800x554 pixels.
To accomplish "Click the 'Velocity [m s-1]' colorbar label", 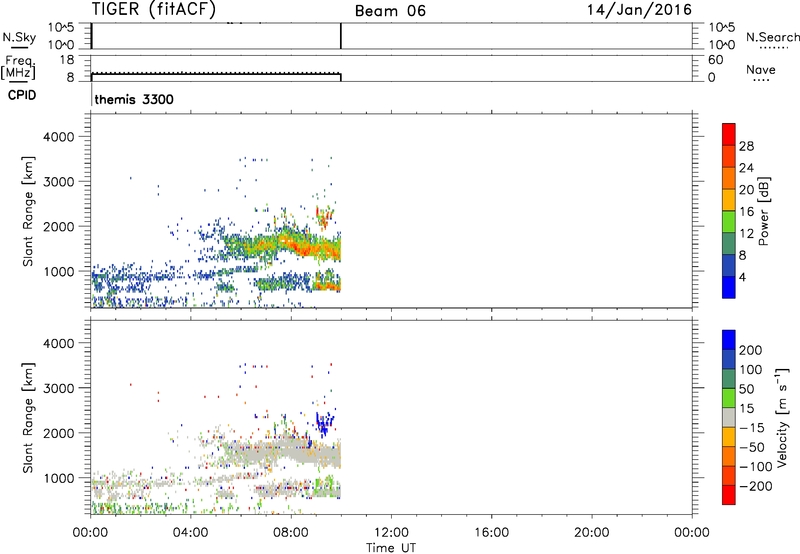I will [782, 417].
